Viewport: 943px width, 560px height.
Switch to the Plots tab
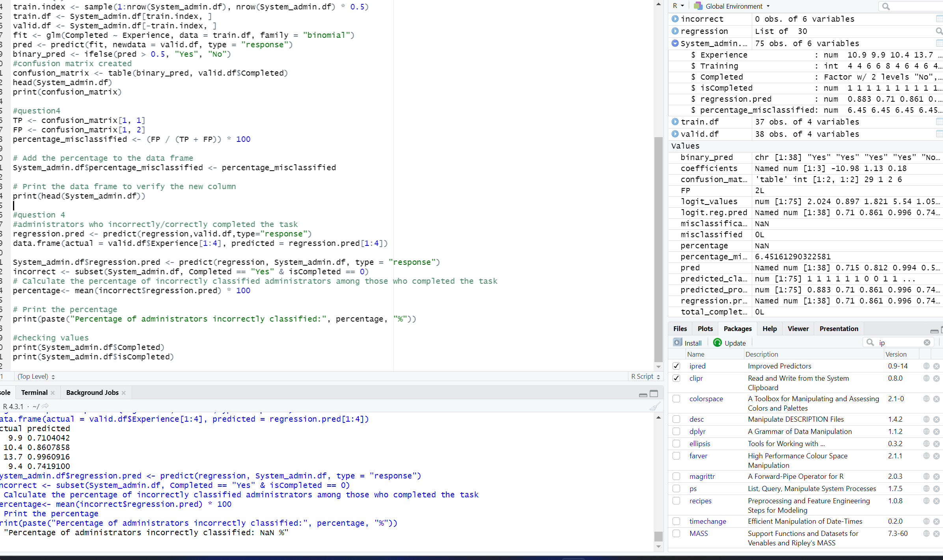point(705,328)
